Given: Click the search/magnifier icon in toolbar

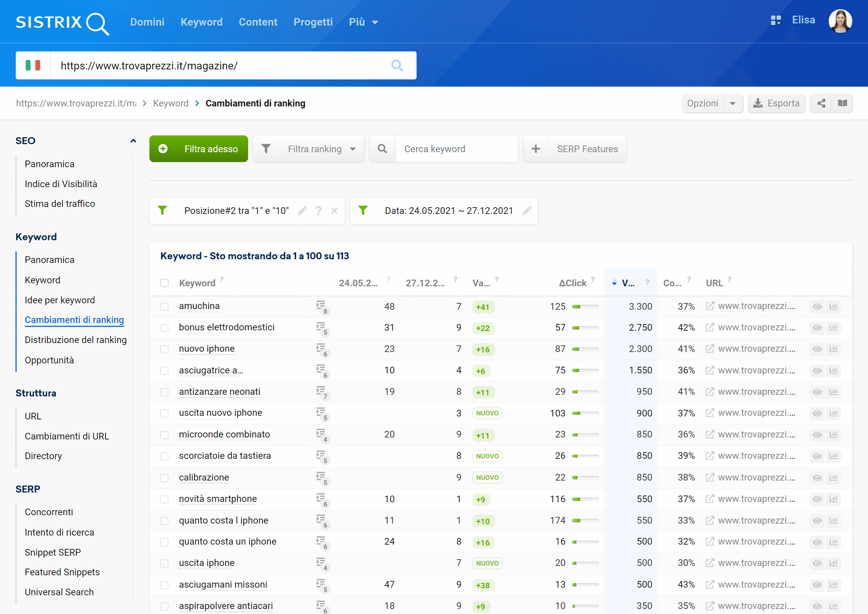Looking at the screenshot, I should (382, 149).
